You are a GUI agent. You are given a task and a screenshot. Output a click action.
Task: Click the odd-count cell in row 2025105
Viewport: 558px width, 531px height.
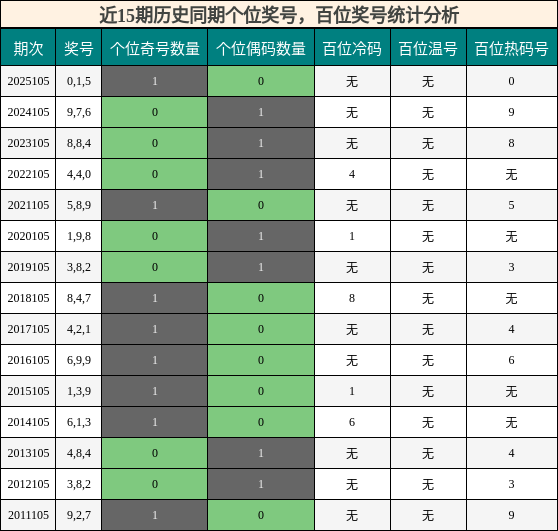tap(154, 81)
